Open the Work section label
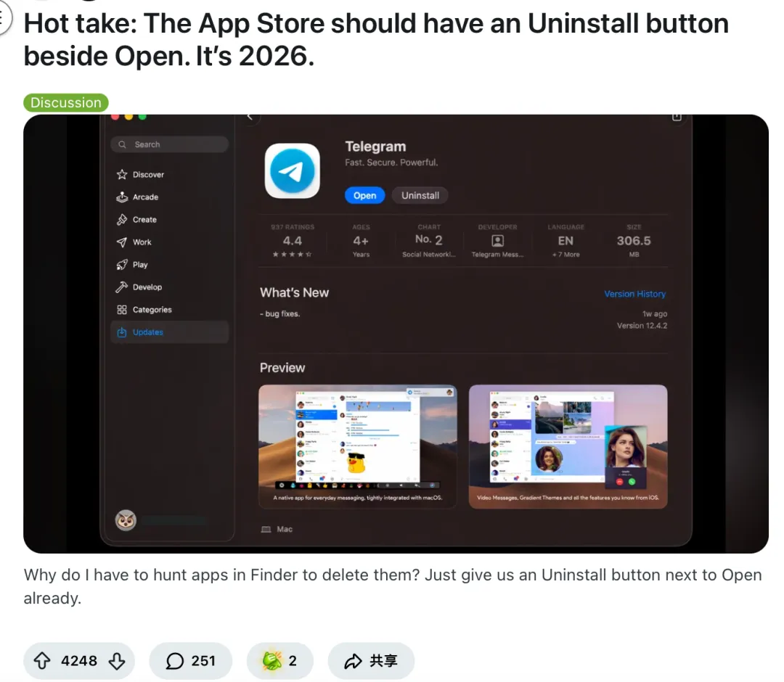This screenshot has width=784, height=682. (142, 242)
